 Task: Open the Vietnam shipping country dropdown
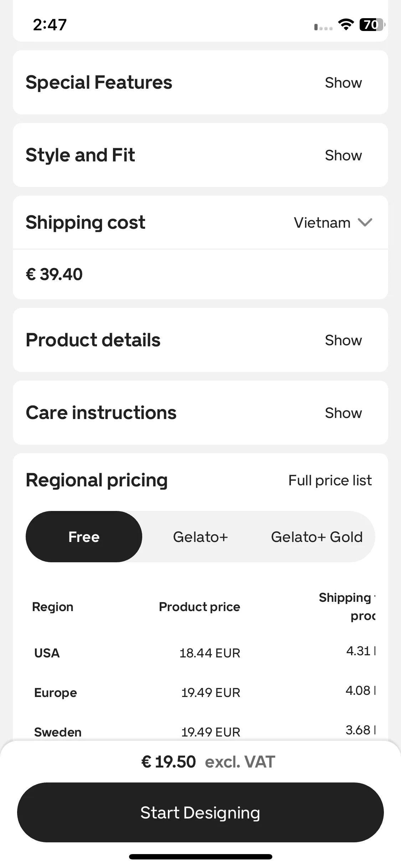click(x=333, y=222)
